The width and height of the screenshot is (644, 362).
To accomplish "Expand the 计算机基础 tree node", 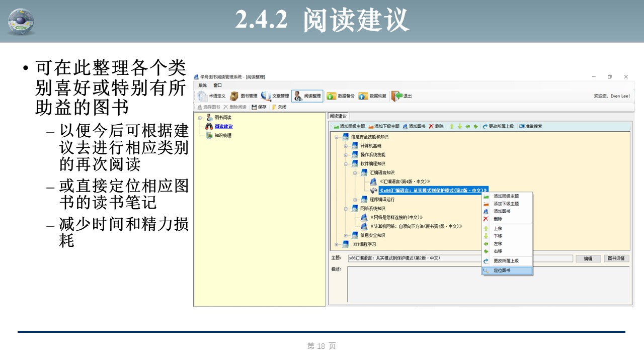I will coord(346,146).
